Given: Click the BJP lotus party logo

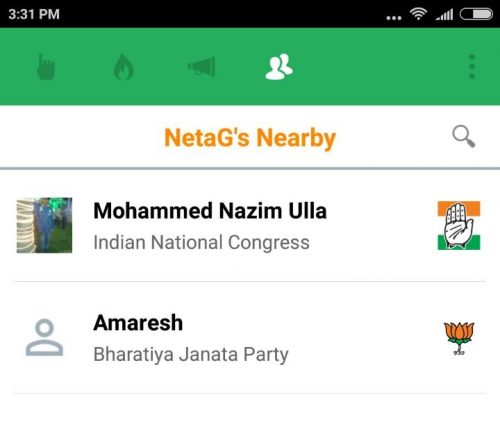Looking at the screenshot, I should 459,338.
